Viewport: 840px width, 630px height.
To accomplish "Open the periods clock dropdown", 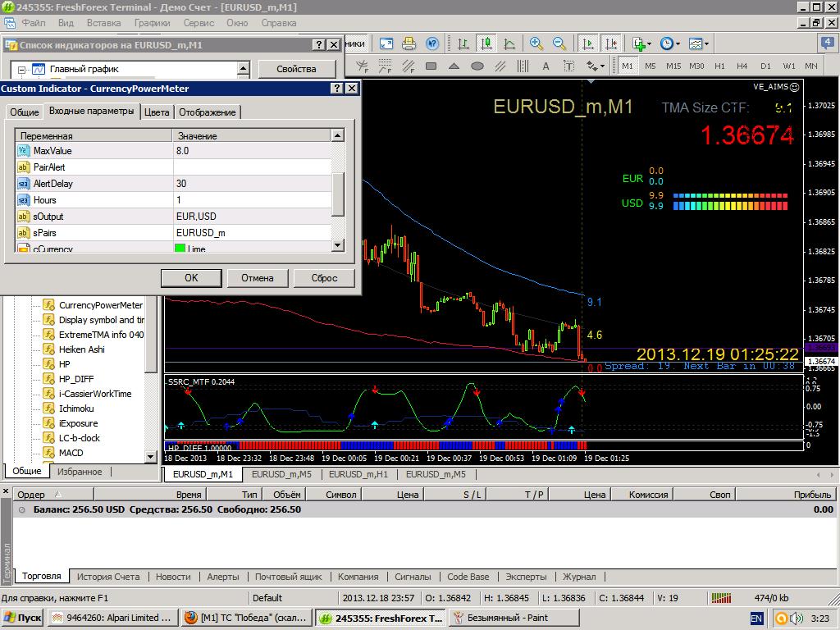I will tap(669, 44).
